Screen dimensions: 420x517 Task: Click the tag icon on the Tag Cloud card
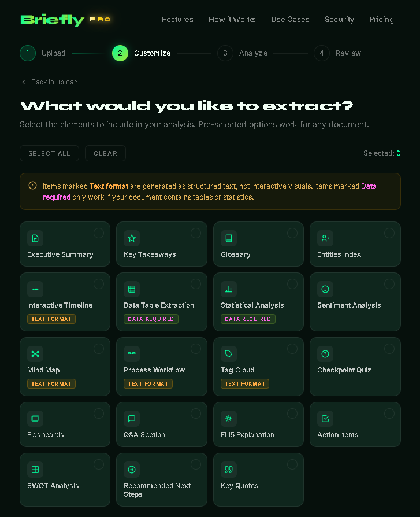point(229,354)
